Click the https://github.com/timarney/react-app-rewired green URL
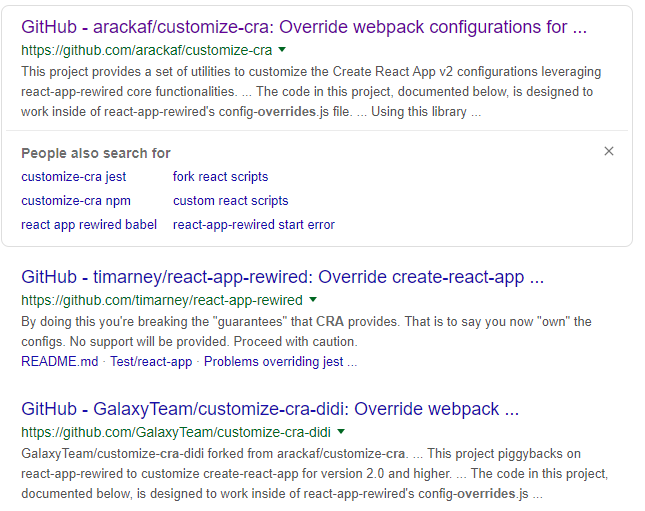 [x=162, y=300]
